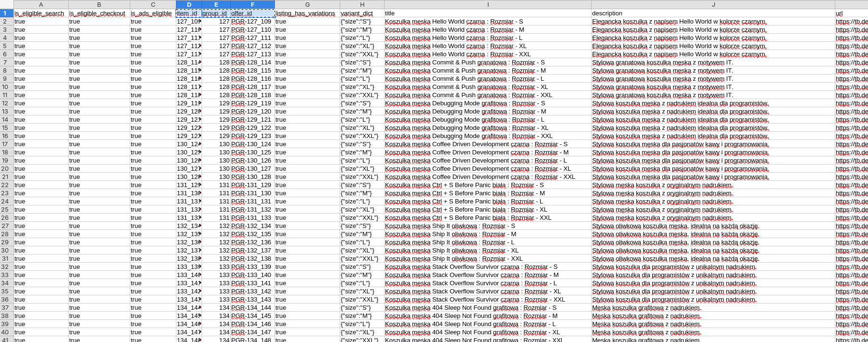Select title 'Commit & Push granatowa : Rozmiar - XXL'
The height and width of the screenshot is (342, 868).
click(488, 95)
